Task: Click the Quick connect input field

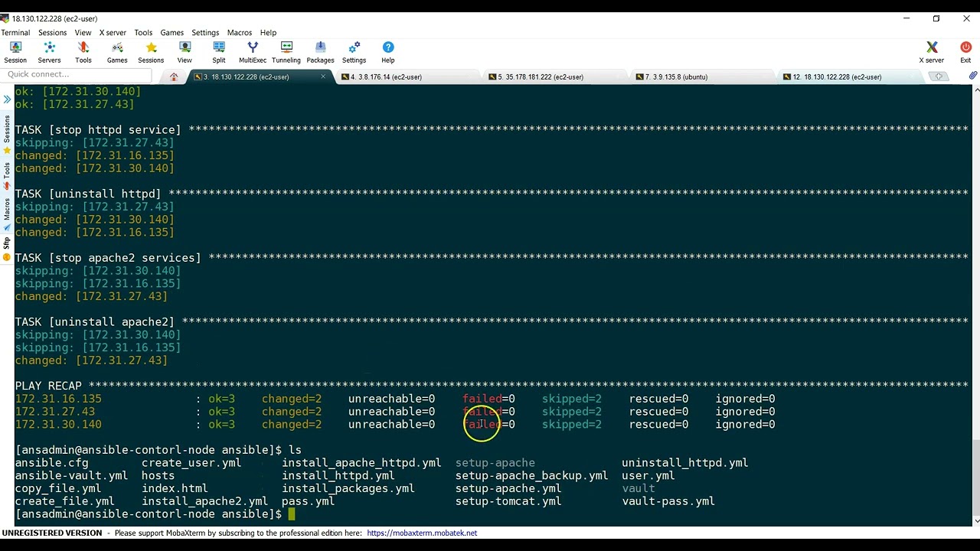Action: click(x=75, y=74)
